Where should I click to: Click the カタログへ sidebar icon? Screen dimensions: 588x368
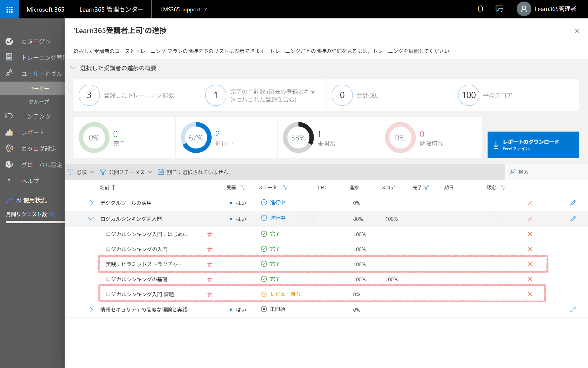tap(9, 41)
